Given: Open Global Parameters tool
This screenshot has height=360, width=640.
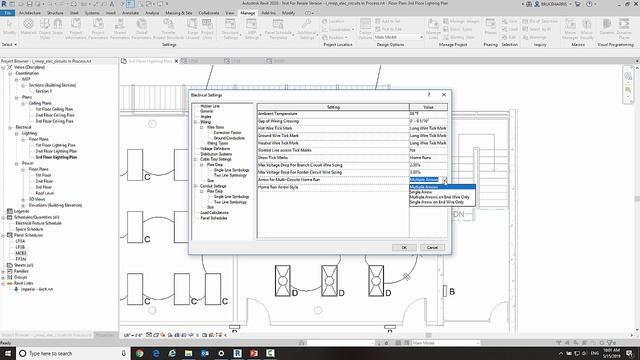Looking at the screenshot, I should pyautogui.click(x=142, y=28).
